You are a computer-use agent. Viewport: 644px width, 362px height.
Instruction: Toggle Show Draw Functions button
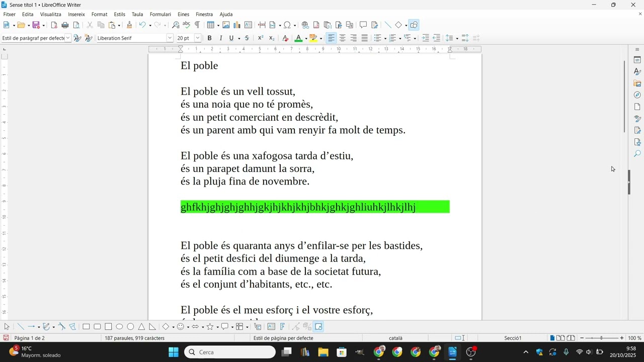point(414,25)
